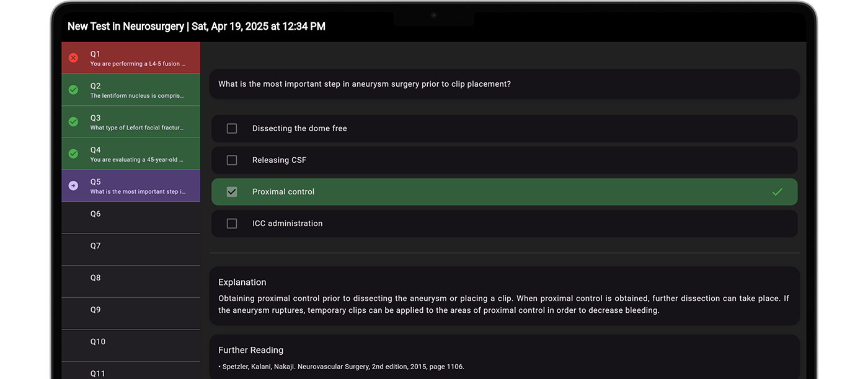Select the 'ICC administration' checkbox

[232, 224]
